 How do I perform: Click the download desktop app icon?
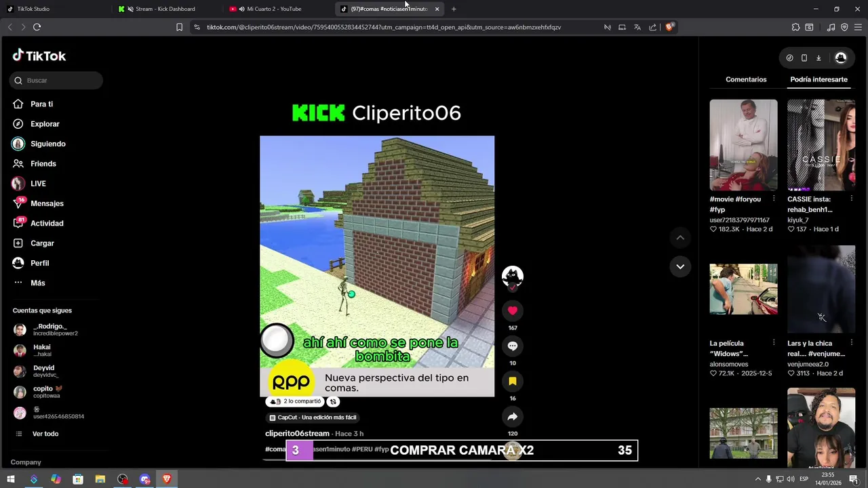[x=818, y=58]
